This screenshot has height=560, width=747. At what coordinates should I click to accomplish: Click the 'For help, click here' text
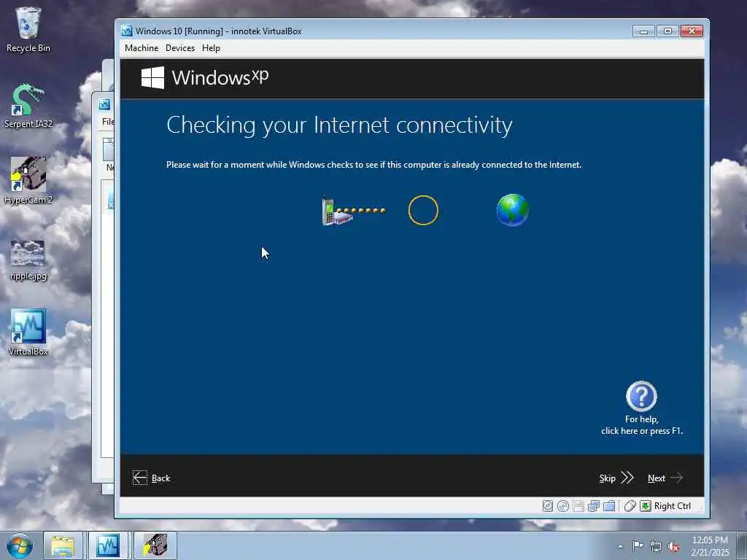click(642, 425)
